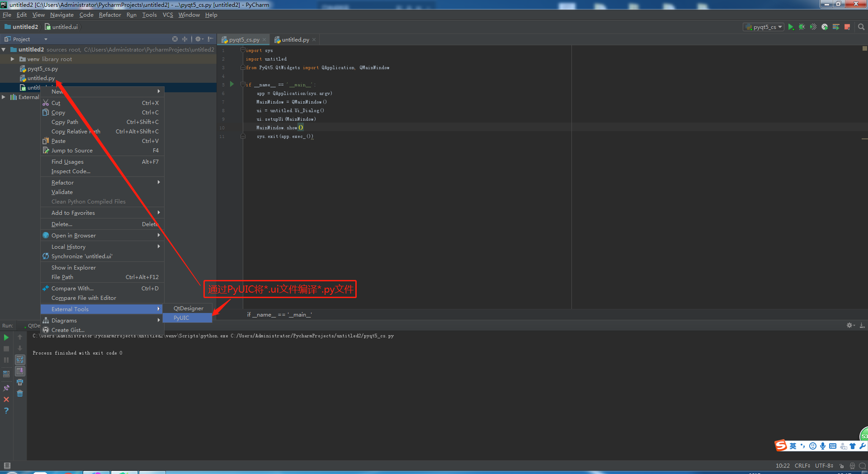Click the grey stop square in Run panel
Viewport: 868px width, 474px height.
point(6,349)
